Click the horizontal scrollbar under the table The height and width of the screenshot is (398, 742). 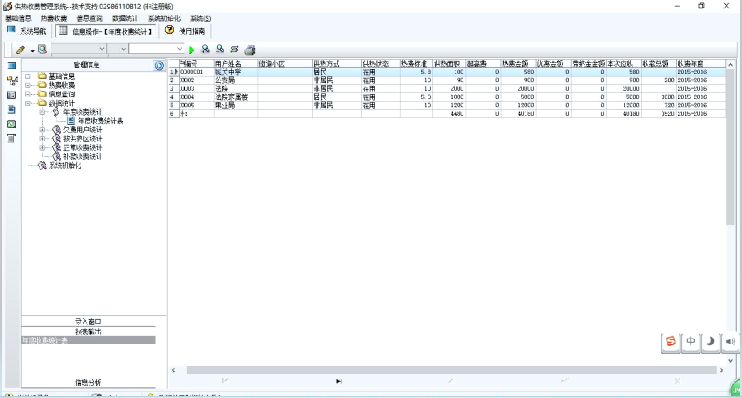pos(451,370)
